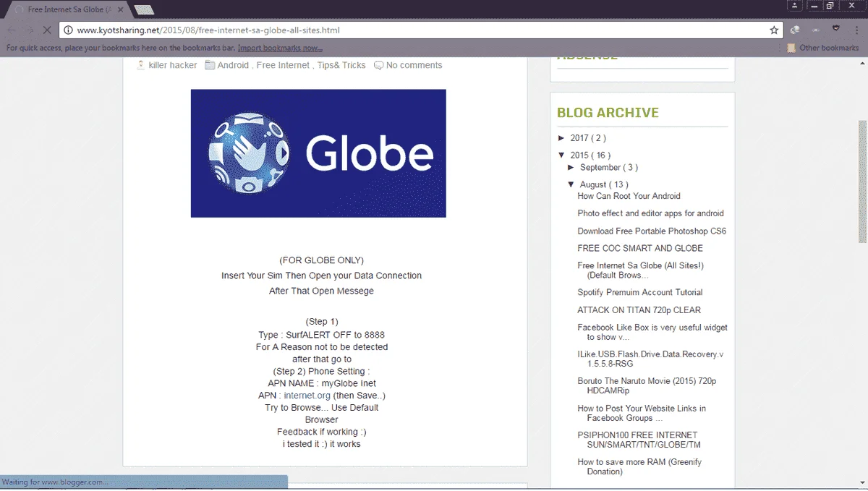This screenshot has width=868, height=491.
Task: Open Free Internet Sa Globe (All Sites!) post
Action: 640,270
